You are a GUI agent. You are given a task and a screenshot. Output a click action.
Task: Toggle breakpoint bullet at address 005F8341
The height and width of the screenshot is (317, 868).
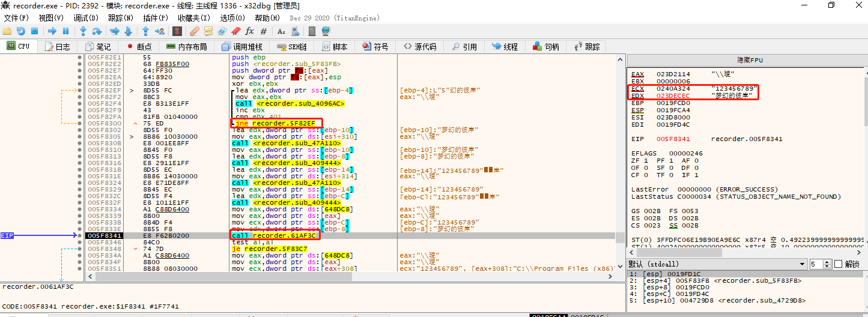pyautogui.click(x=79, y=236)
